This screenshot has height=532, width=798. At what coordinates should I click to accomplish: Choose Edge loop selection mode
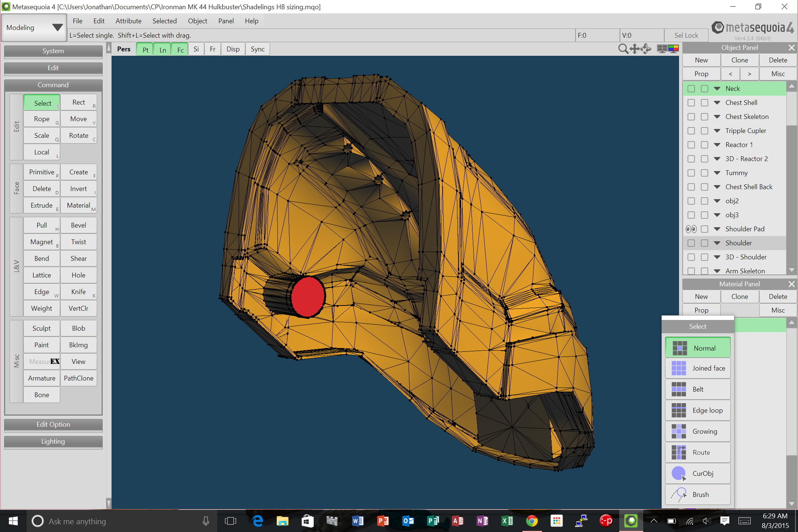[x=698, y=410]
